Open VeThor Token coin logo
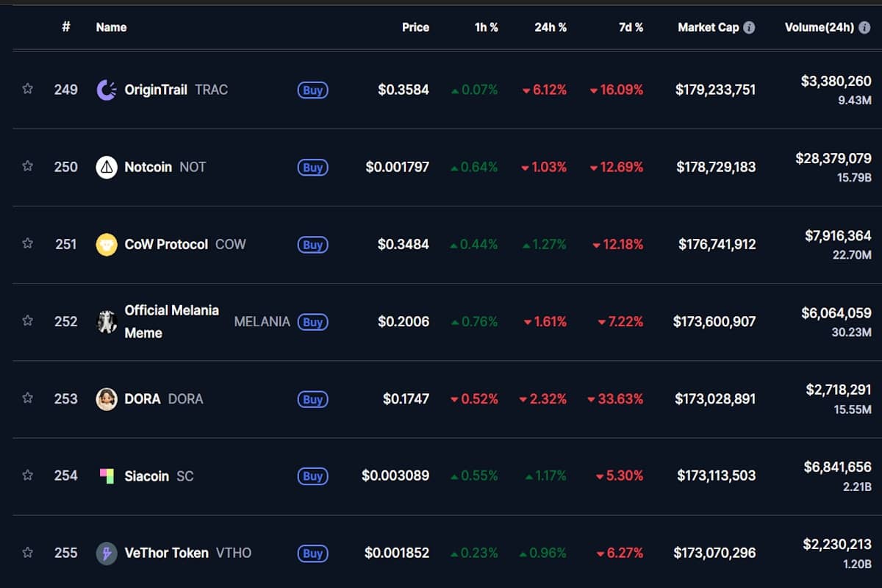Image resolution: width=882 pixels, height=588 pixels. click(107, 553)
